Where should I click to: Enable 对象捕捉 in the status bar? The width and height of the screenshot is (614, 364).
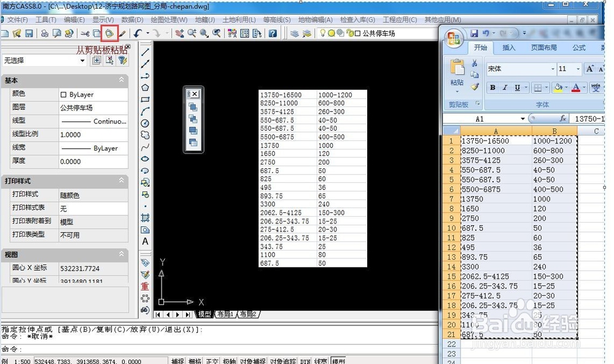[x=253, y=360]
